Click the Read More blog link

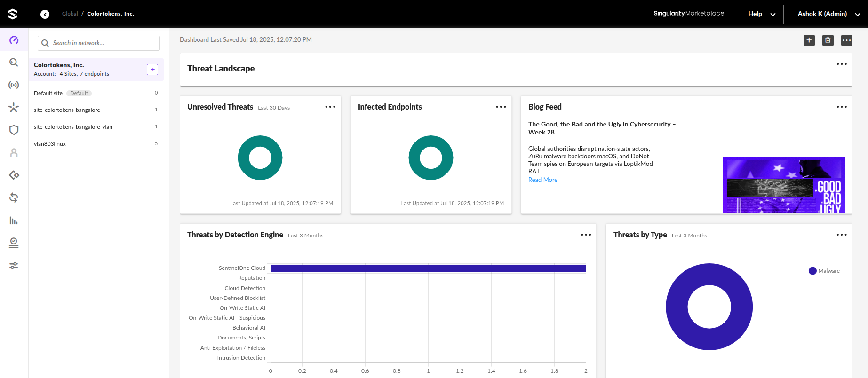pos(542,180)
